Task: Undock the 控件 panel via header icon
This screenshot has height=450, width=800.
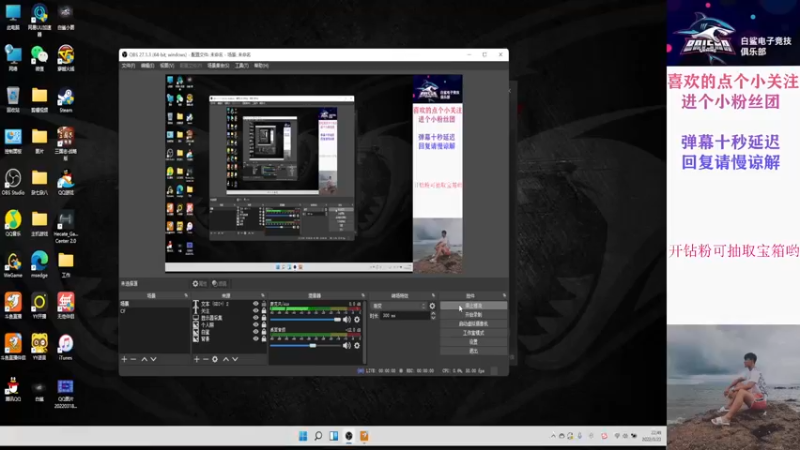Action: [504, 295]
